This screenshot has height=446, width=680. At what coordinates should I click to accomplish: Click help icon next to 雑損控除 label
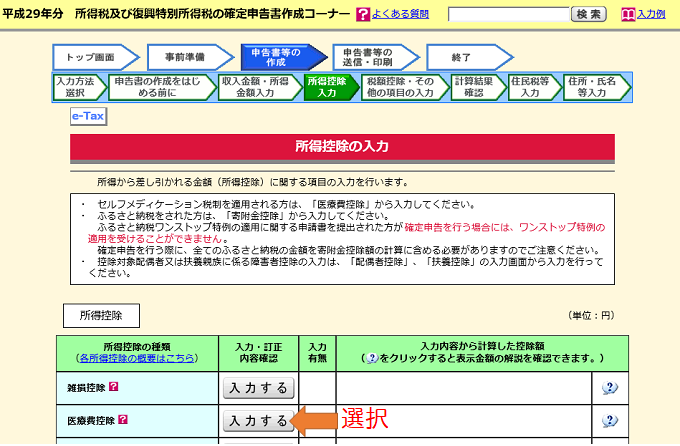click(114, 386)
